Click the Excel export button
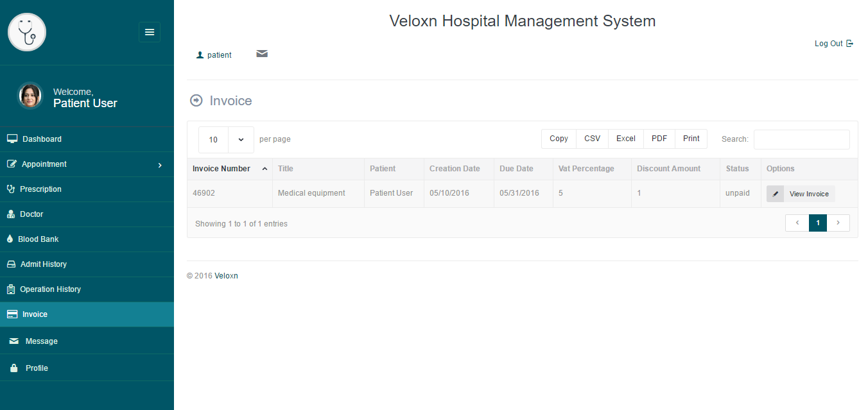Image resolution: width=868 pixels, height=410 pixels. [625, 139]
